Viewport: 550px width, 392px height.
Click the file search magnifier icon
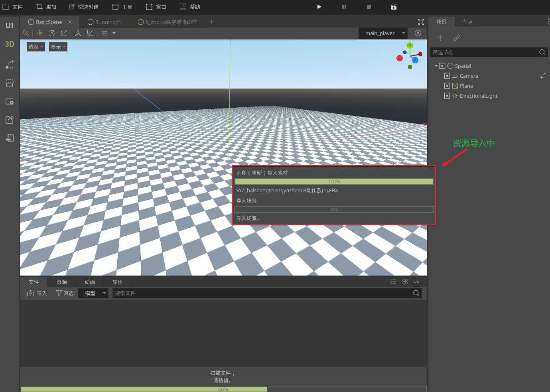[x=416, y=293]
